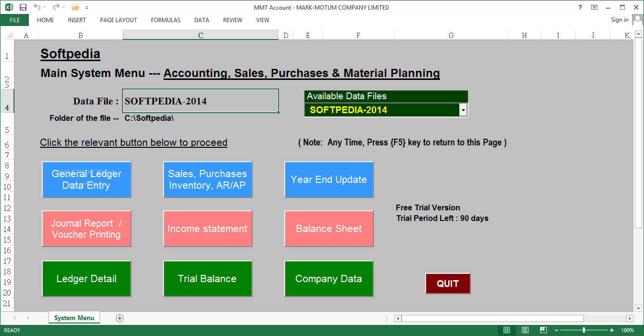
Task: Expand the Available Data Files dropdown arrow
Action: [x=463, y=110]
